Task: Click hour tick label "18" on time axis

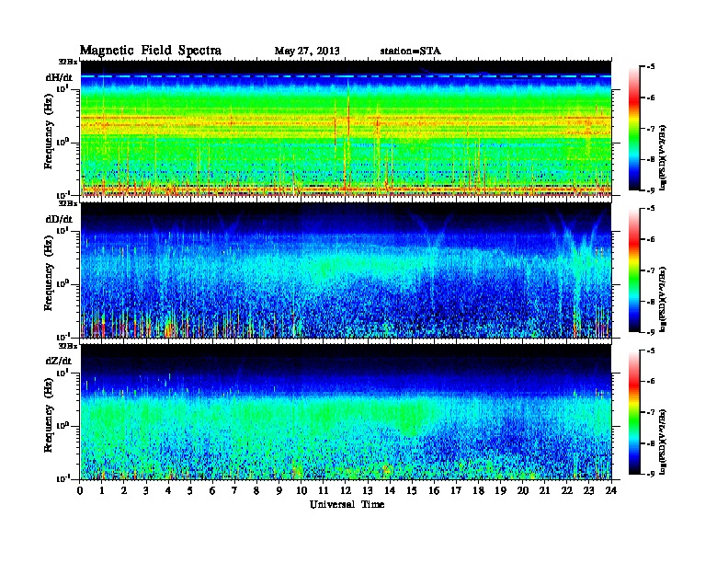Action: pyautogui.click(x=478, y=490)
